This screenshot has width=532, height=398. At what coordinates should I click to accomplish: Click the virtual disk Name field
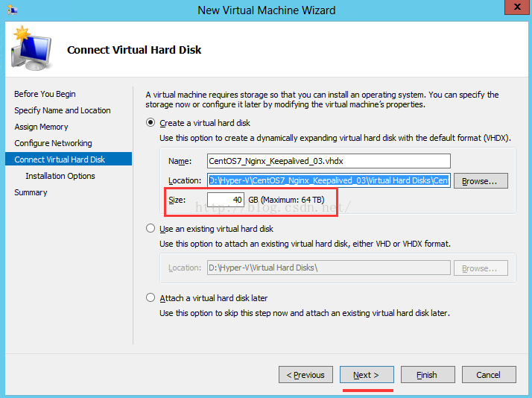(329, 161)
